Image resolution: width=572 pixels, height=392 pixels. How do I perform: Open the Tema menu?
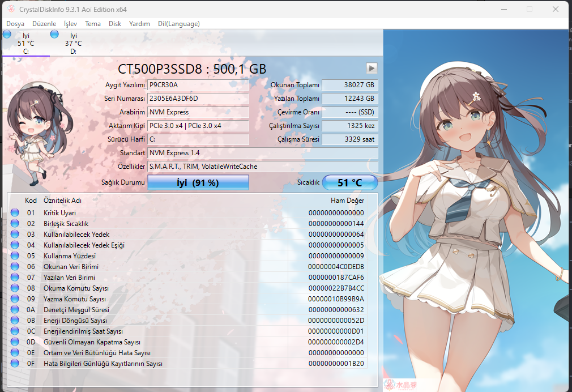[93, 24]
